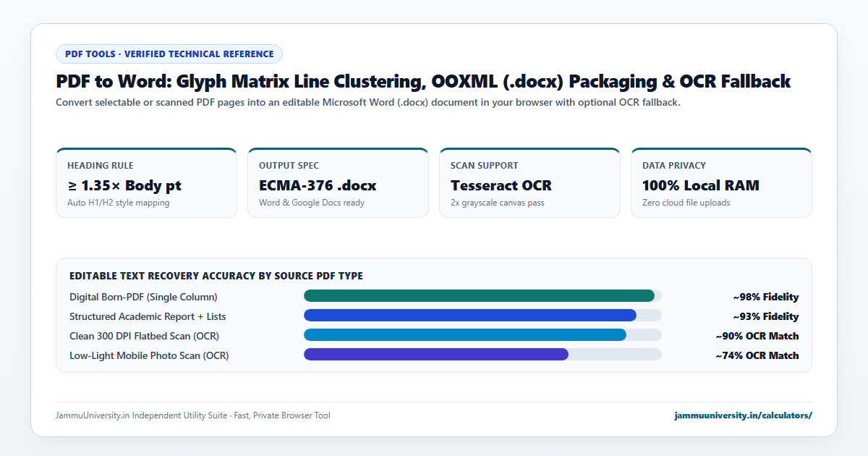Select the Data Privacy card label
868x456 pixels.
coord(674,166)
